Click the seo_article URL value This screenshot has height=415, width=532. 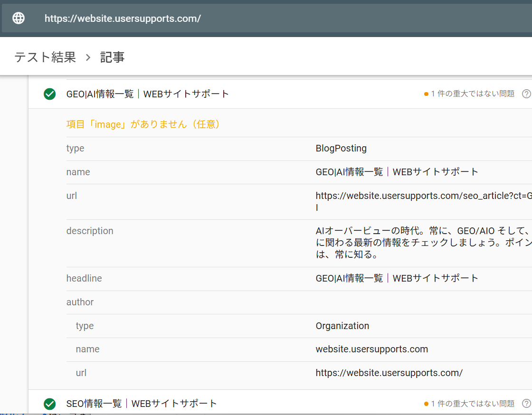pyautogui.click(x=423, y=196)
